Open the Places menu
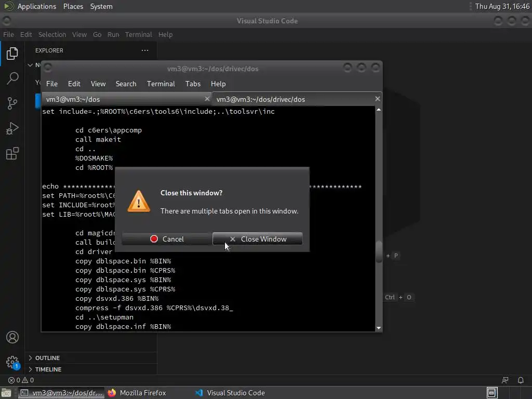This screenshot has height=399, width=532. (73, 6)
